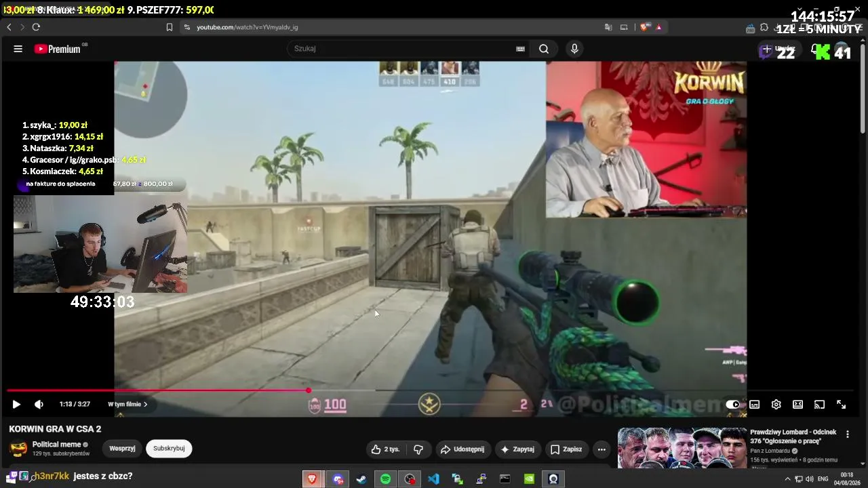
Task: Show hidden system tray icons
Action: coord(787,479)
